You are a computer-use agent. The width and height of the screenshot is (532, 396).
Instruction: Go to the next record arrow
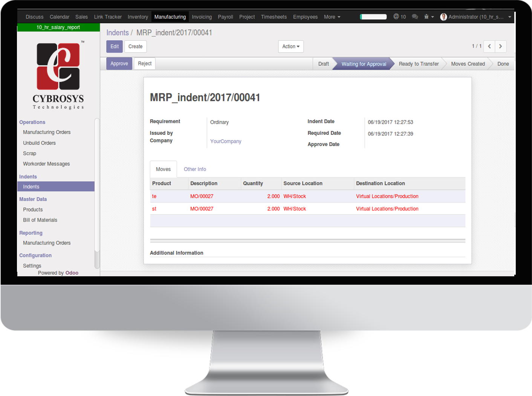click(x=500, y=46)
